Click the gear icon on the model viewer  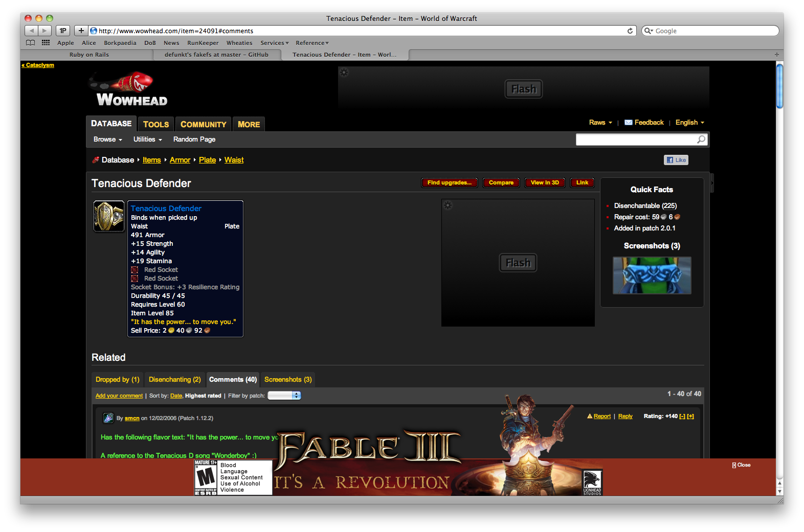pyautogui.click(x=448, y=205)
